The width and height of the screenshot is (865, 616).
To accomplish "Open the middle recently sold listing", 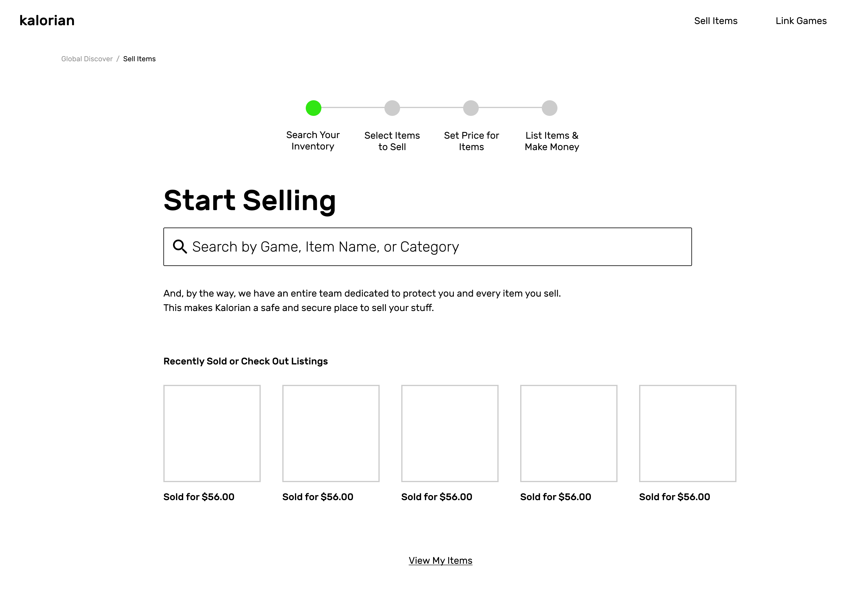I will (x=450, y=432).
